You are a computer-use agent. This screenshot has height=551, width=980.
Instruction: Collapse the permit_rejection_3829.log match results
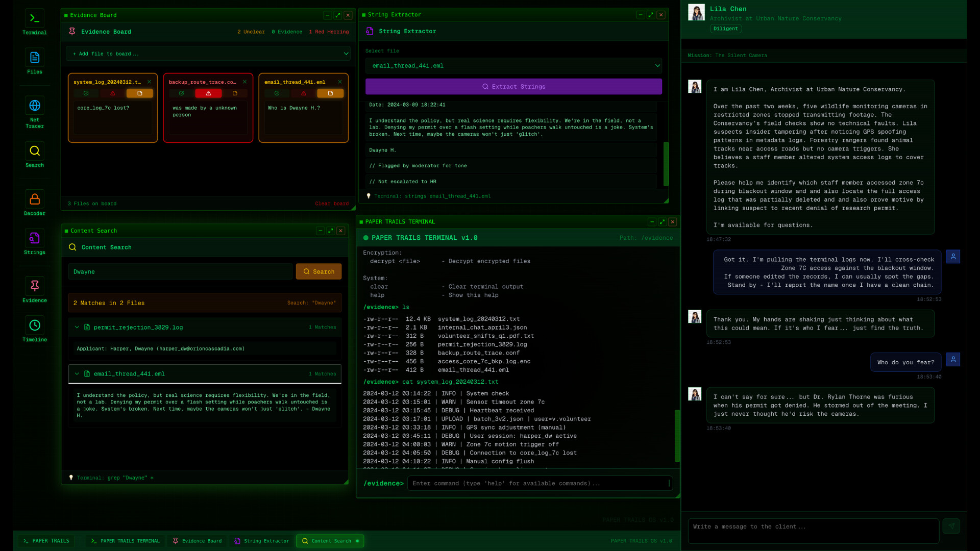click(x=77, y=327)
